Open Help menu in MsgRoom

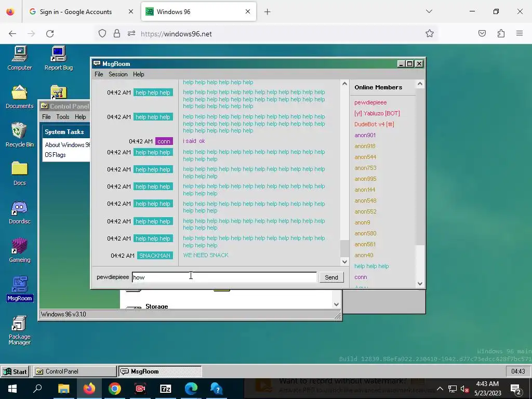click(138, 74)
